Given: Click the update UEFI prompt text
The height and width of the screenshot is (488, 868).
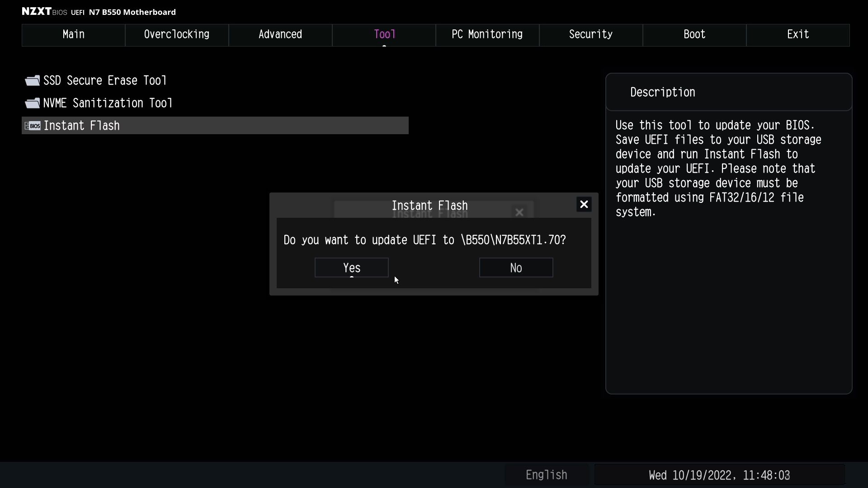Looking at the screenshot, I should [425, 240].
